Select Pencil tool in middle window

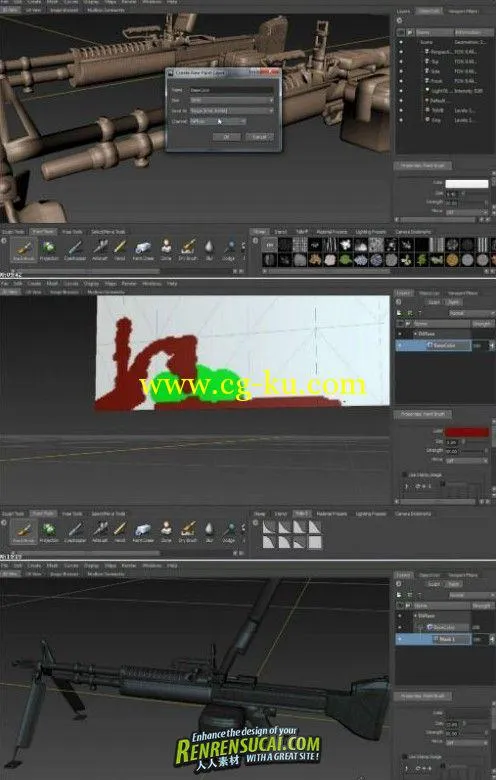point(120,532)
